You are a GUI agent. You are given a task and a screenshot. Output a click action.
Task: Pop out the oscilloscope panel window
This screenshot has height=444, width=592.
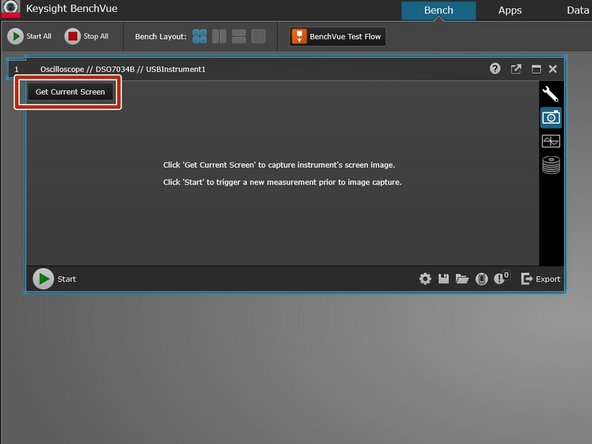point(516,69)
